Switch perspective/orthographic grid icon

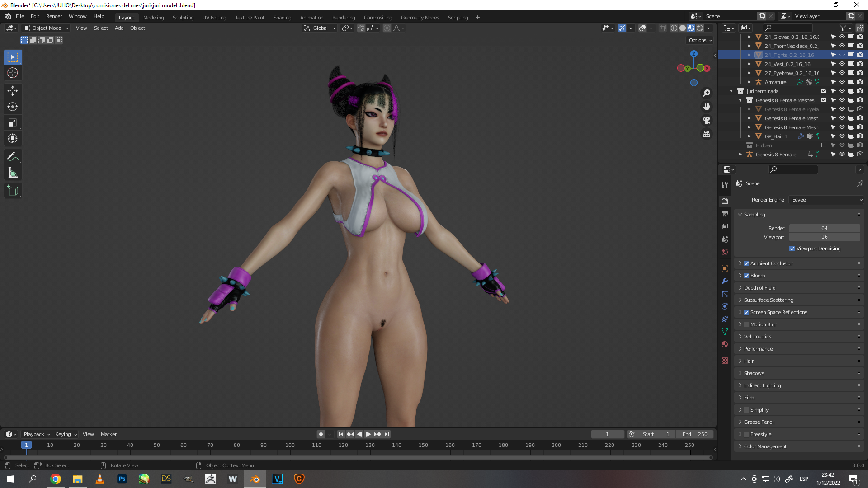click(x=707, y=134)
